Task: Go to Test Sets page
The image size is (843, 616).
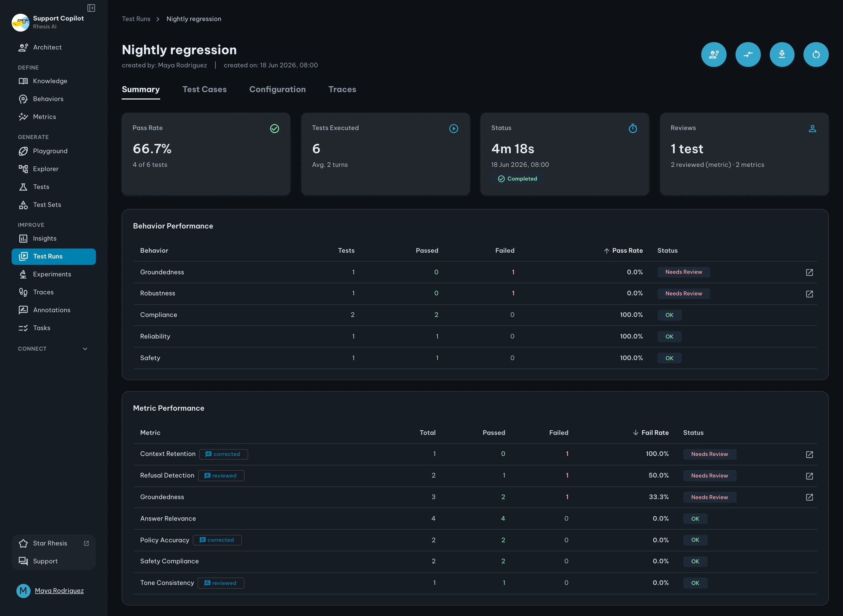Action: point(53,205)
